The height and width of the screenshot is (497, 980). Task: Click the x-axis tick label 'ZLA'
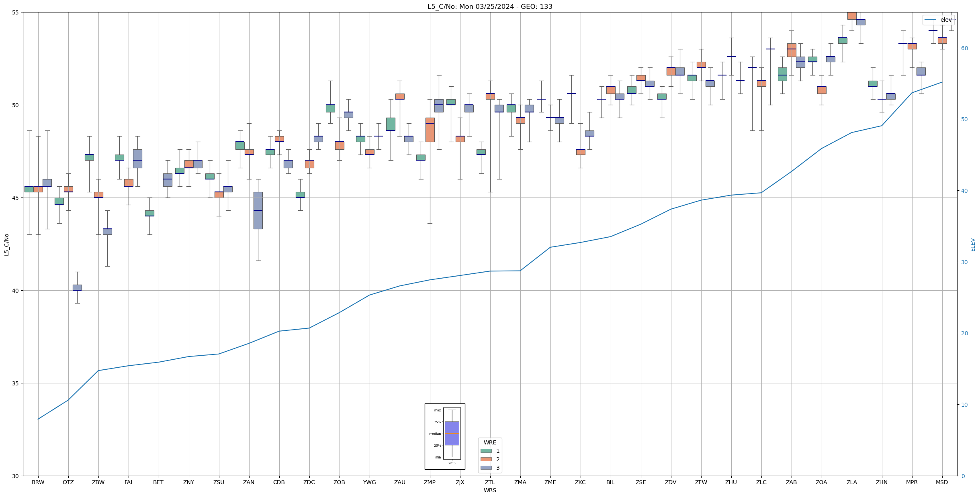pos(852,482)
